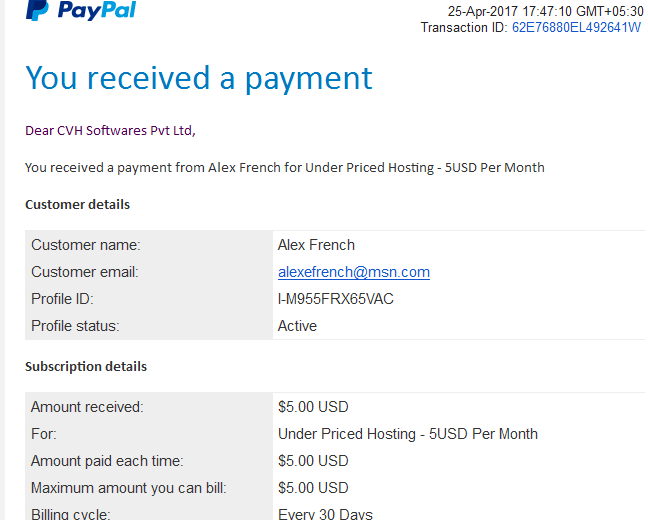Select the Profile ID value I-M955FRX65VAC
Viewport: 648px width, 520px height.
pos(336,299)
